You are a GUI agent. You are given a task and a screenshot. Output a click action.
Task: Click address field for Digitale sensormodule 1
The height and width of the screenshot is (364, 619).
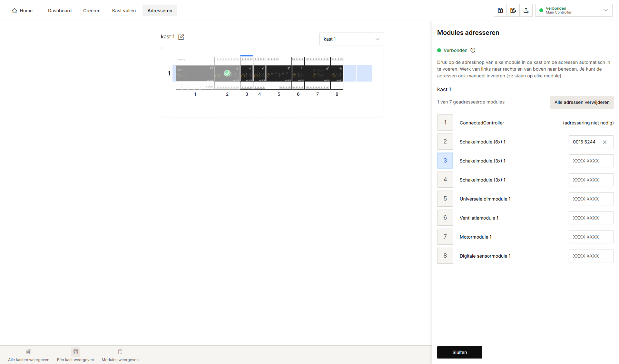[591, 256]
